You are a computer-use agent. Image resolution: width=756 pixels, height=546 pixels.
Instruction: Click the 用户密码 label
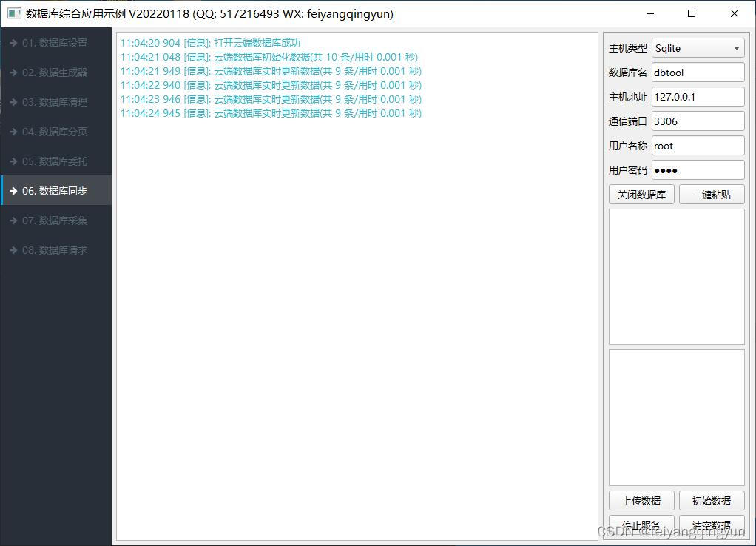click(x=628, y=170)
